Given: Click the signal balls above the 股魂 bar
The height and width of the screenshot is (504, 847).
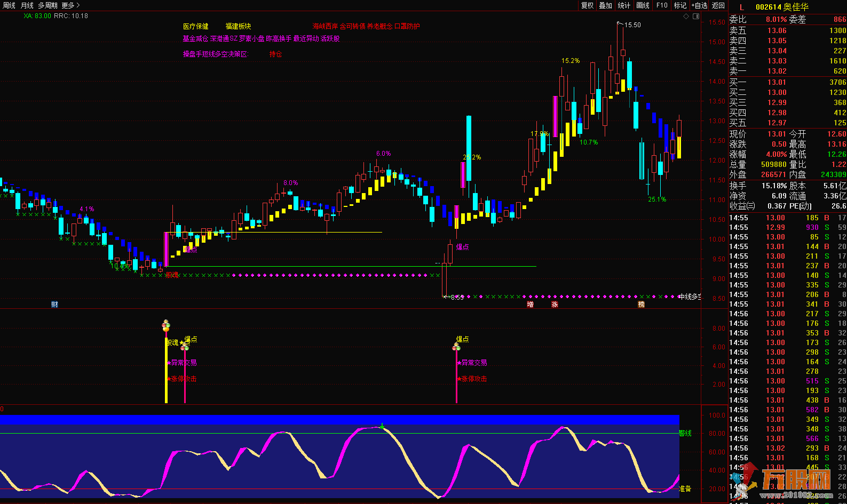Looking at the screenshot, I should coord(166,325).
